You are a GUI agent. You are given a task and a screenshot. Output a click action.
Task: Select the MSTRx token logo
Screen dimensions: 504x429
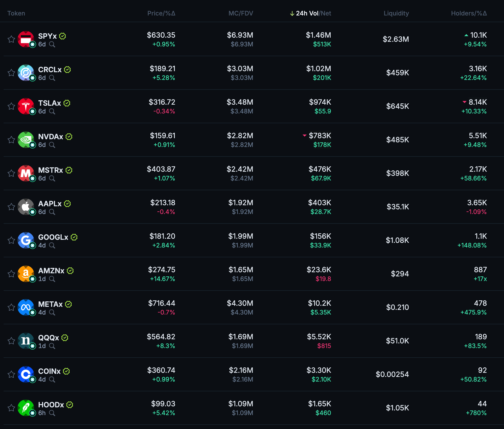tap(26, 173)
